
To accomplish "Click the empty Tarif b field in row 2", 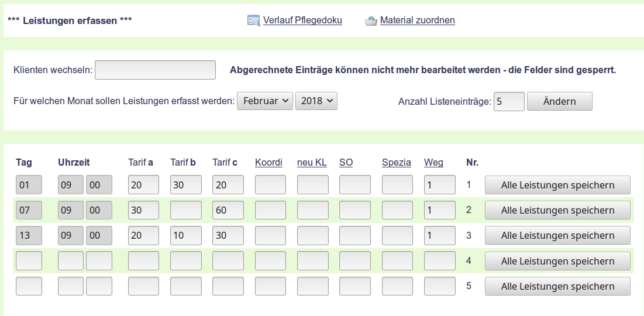I will point(186,210).
